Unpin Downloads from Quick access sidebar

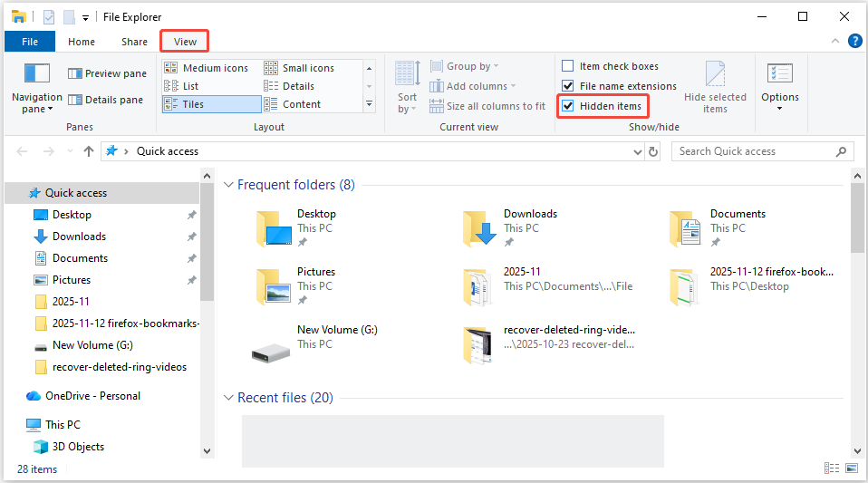click(191, 237)
